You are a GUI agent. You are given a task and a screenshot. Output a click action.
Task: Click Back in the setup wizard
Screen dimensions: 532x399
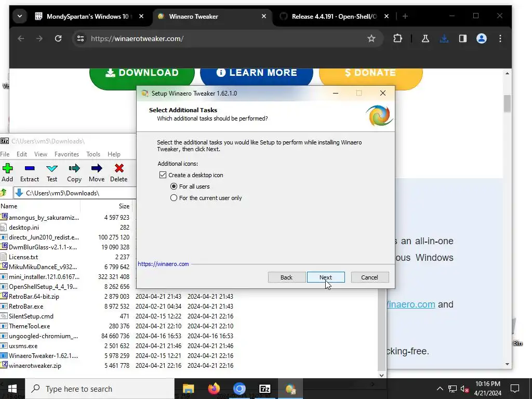[286, 277]
